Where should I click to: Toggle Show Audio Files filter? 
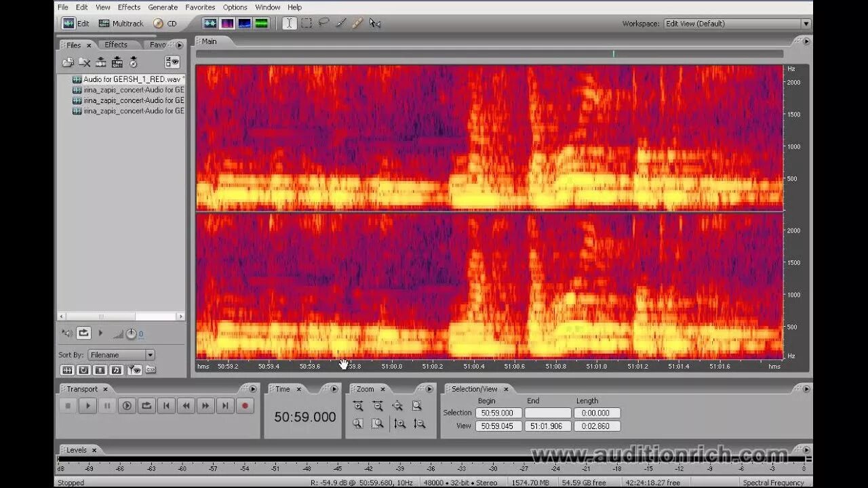(x=67, y=370)
